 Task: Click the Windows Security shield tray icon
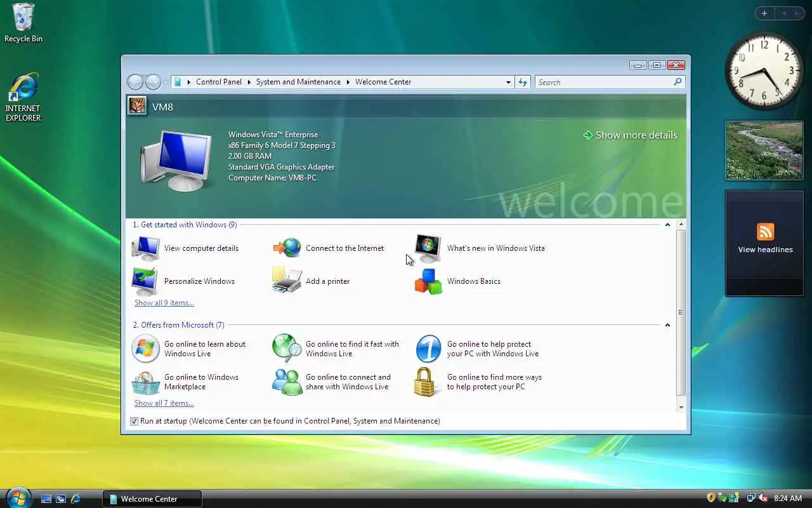click(711, 498)
